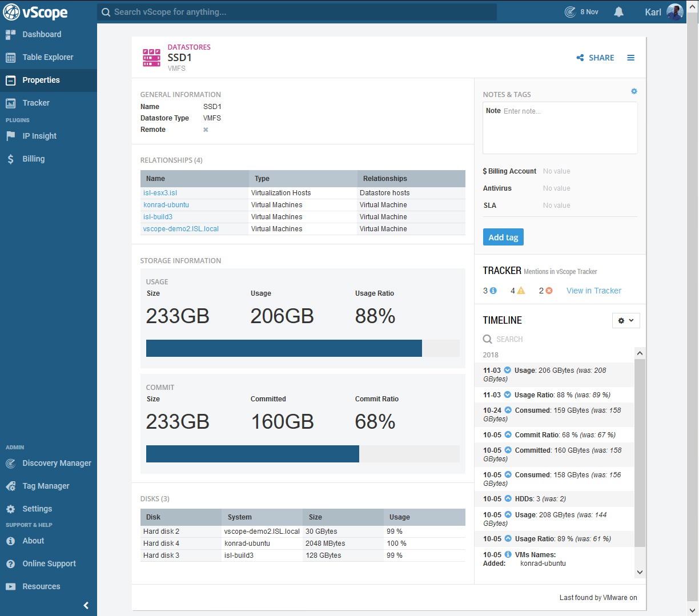Click the Timeline search magnifier icon

click(487, 339)
